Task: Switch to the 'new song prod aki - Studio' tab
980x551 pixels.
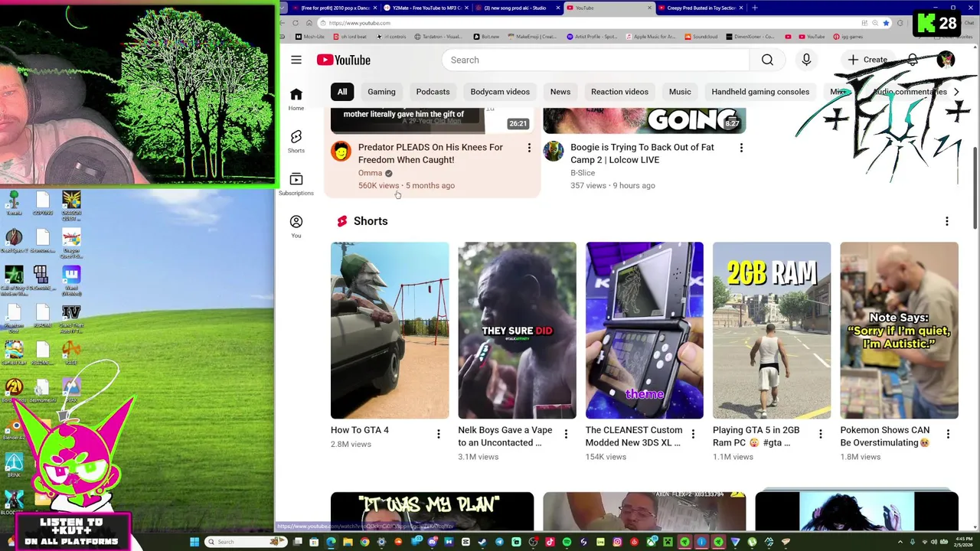Action: [518, 8]
